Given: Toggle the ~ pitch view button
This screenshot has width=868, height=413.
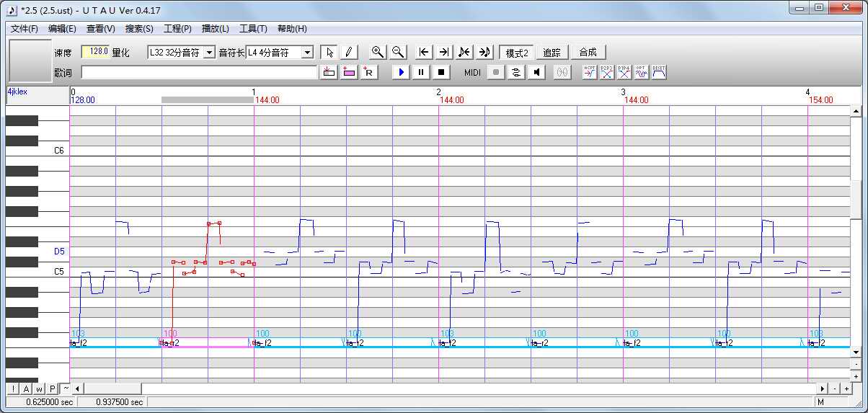Looking at the screenshot, I should coord(65,388).
